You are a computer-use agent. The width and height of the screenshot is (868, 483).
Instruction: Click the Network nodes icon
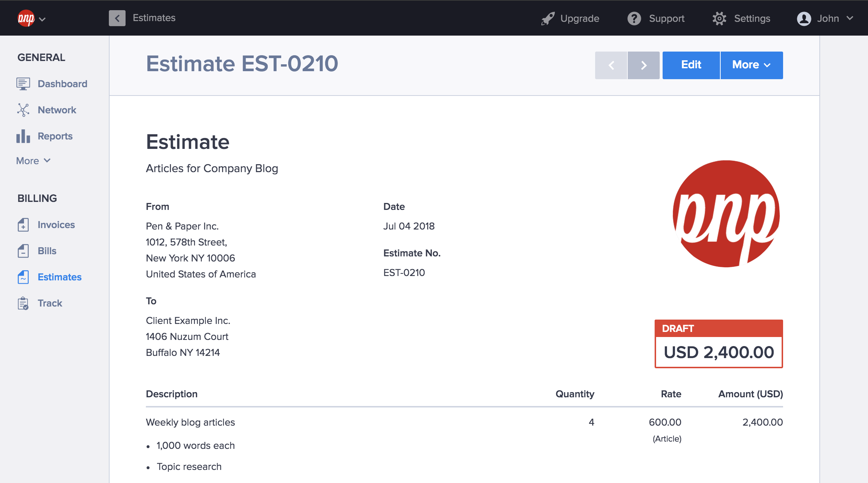coord(23,110)
